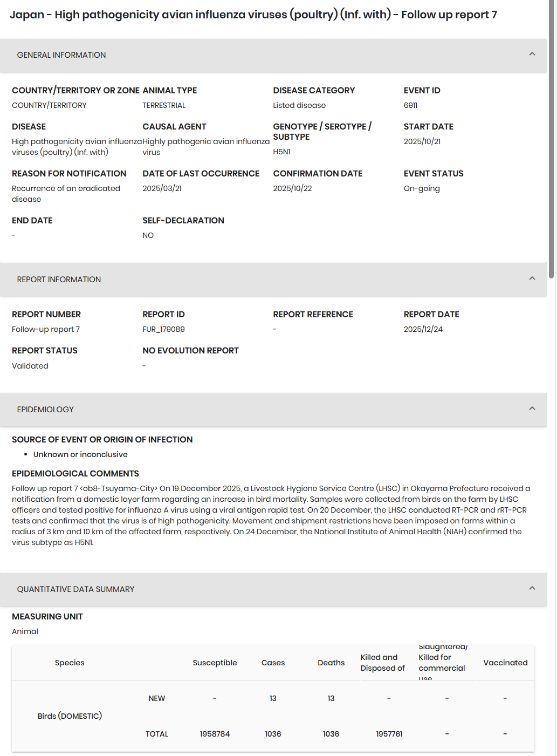Select the TOTAL row label
The width and height of the screenshot is (557, 756).
pos(157,734)
